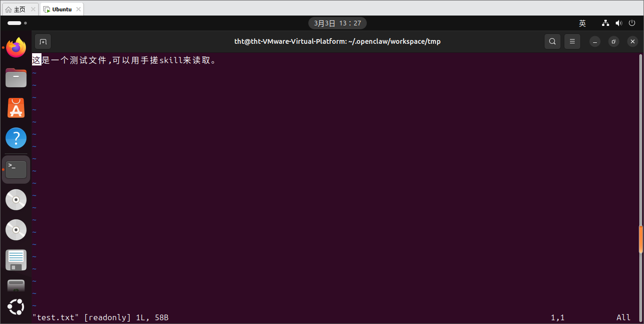Open a new terminal tab
The image size is (644, 324).
coord(43,41)
